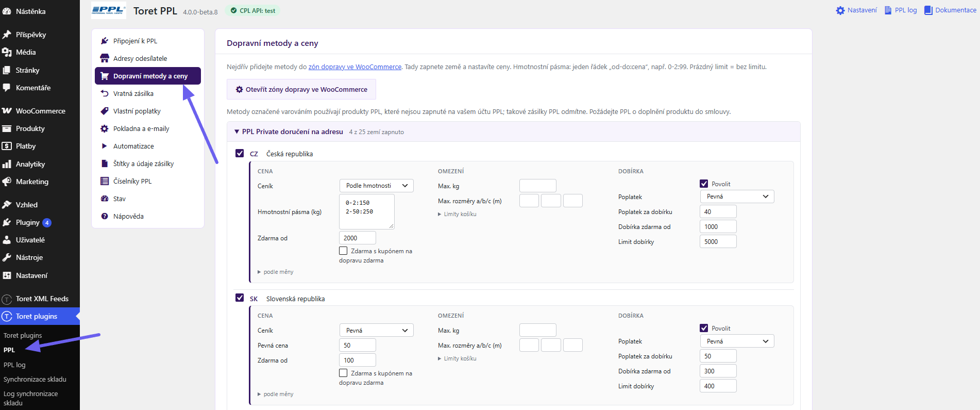Open Dopravní metody a ceny menu item
The image size is (980, 410).
pos(148,76)
